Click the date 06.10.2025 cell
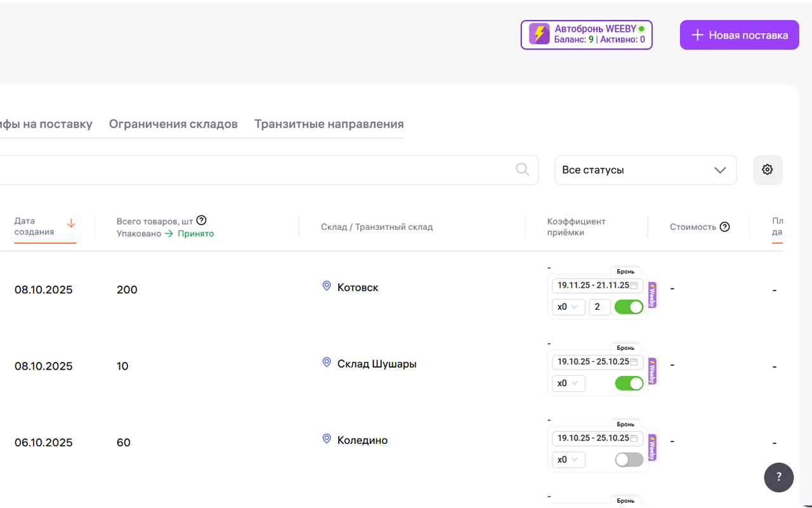The image size is (812, 508). [44, 443]
